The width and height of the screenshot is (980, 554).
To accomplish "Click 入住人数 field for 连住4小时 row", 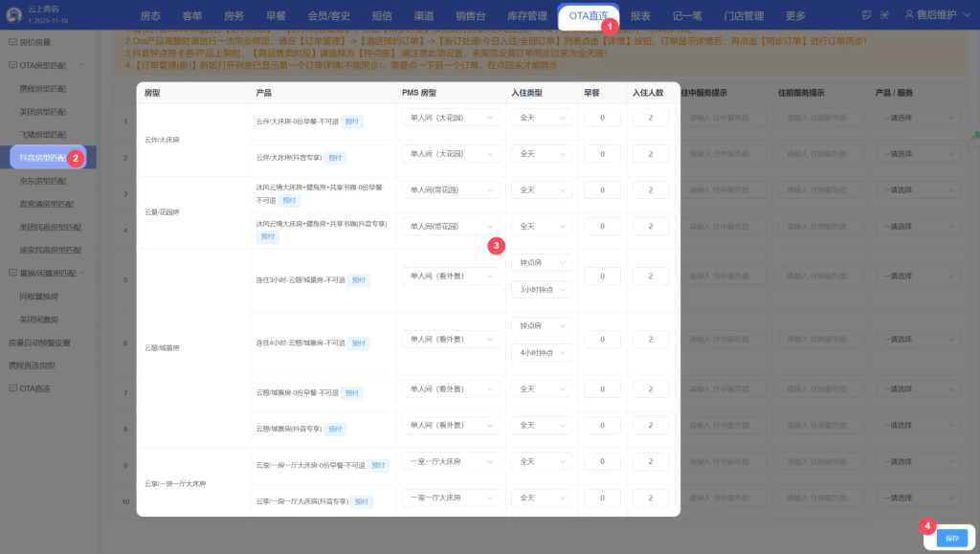I will pos(651,340).
